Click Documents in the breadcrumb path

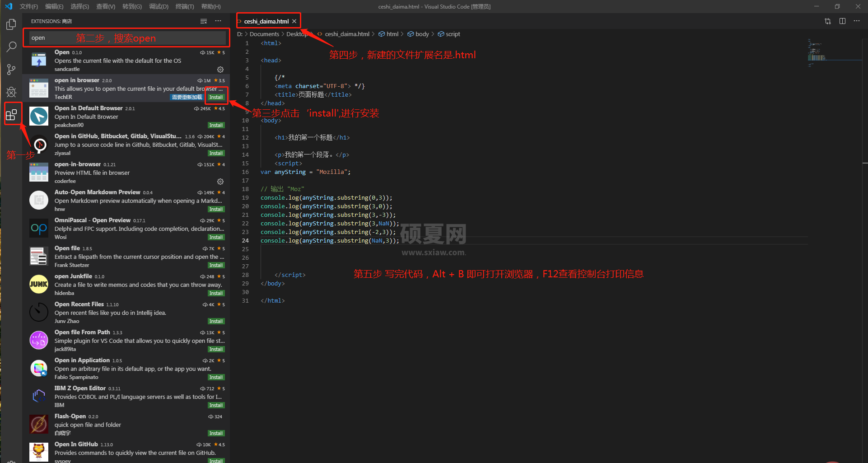(264, 34)
